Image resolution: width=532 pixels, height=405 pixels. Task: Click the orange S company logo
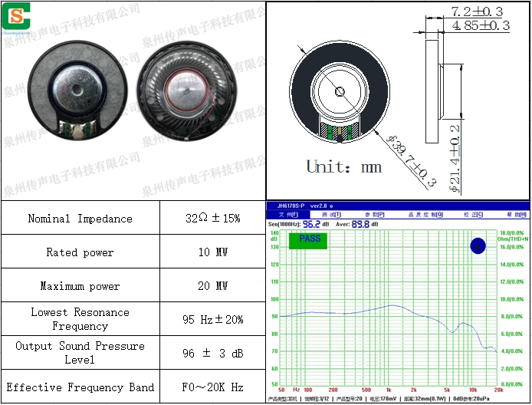(16, 16)
